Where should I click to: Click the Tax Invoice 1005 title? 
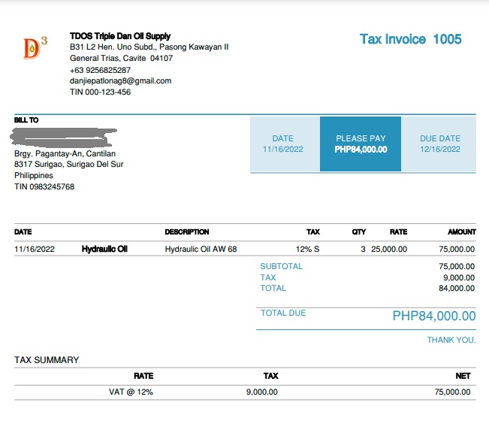pyautogui.click(x=410, y=39)
